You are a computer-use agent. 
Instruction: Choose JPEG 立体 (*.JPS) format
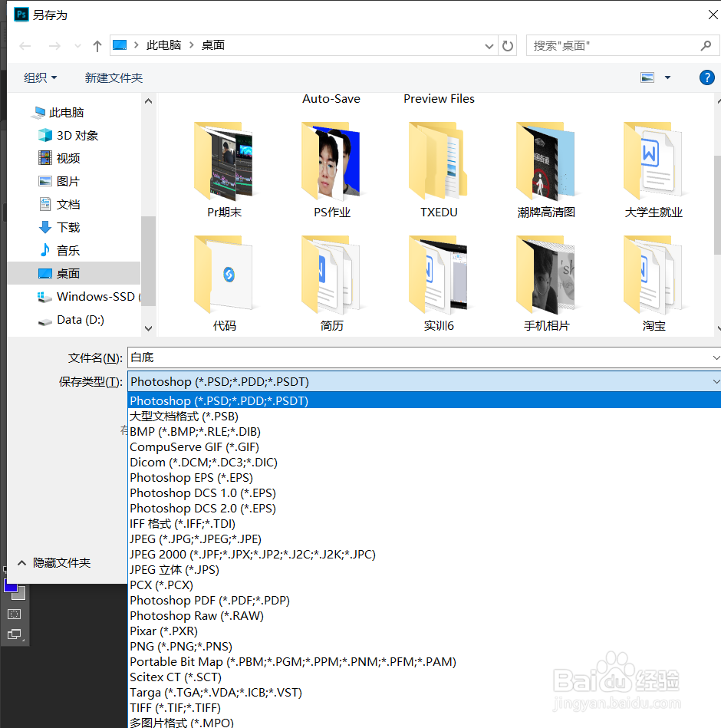pyautogui.click(x=424, y=570)
